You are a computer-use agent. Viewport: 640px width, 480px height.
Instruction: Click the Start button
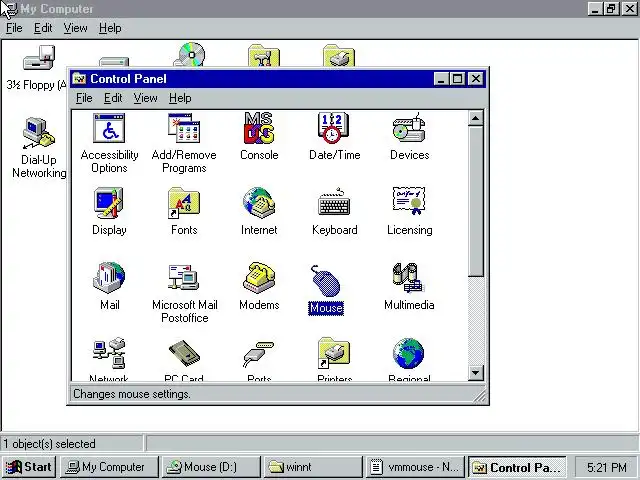click(x=29, y=467)
